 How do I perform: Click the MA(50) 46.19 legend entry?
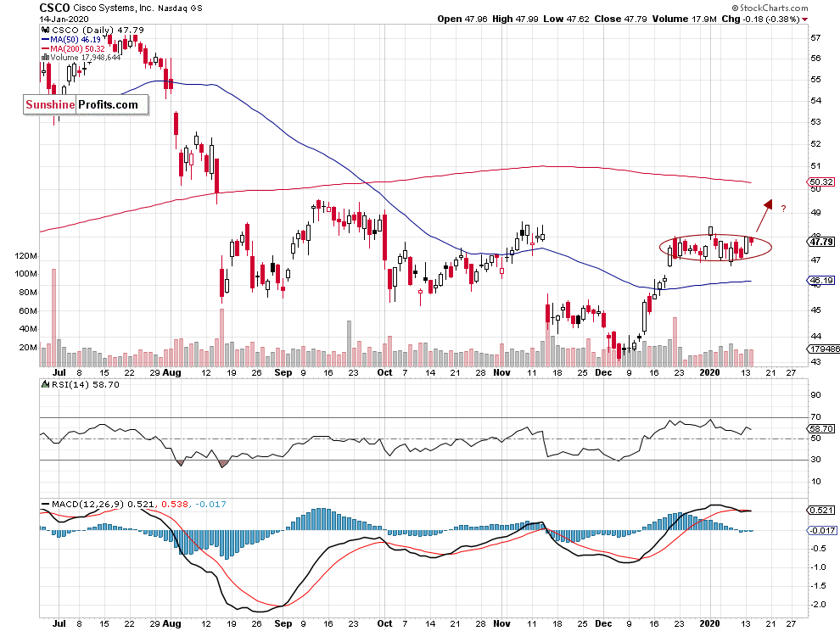75,40
